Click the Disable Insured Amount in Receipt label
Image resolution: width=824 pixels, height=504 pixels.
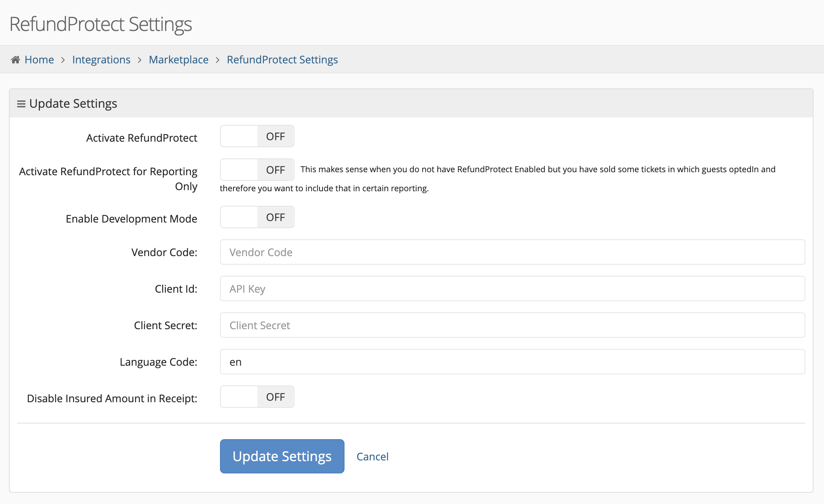(x=112, y=399)
